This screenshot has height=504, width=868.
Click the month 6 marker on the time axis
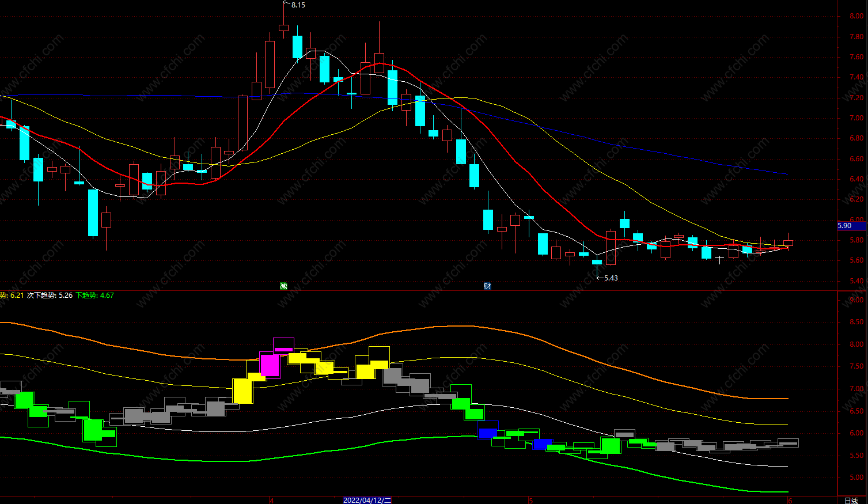790,501
